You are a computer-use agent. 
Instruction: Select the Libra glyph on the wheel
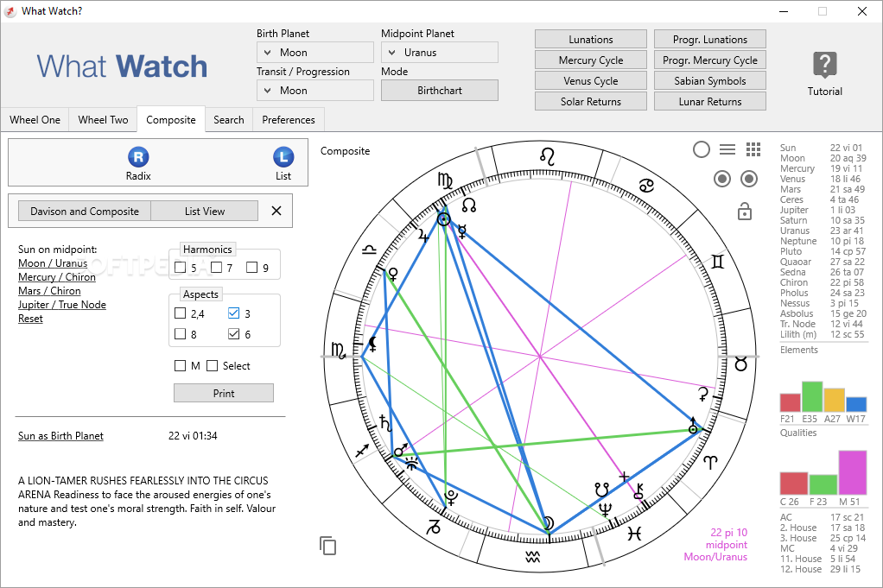pos(369,250)
